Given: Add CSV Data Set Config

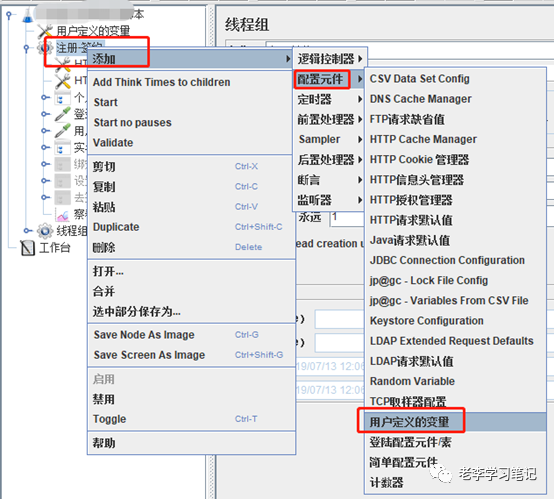Looking at the screenshot, I should pyautogui.click(x=455, y=78).
